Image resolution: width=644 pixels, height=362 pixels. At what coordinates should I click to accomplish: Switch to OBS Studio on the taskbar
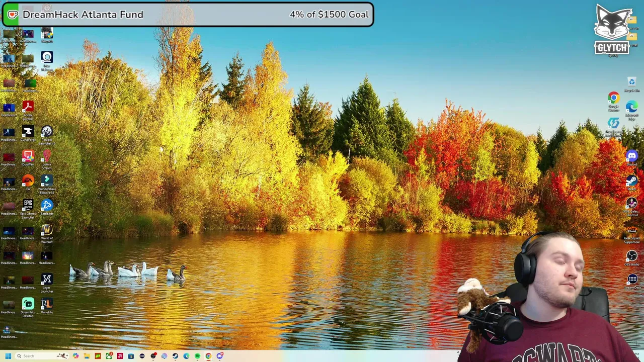[153, 356]
